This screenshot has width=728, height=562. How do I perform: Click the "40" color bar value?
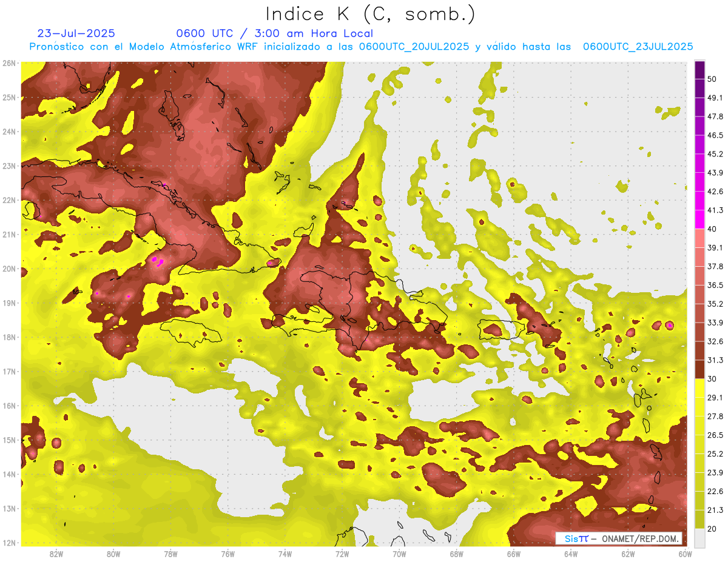(x=712, y=229)
